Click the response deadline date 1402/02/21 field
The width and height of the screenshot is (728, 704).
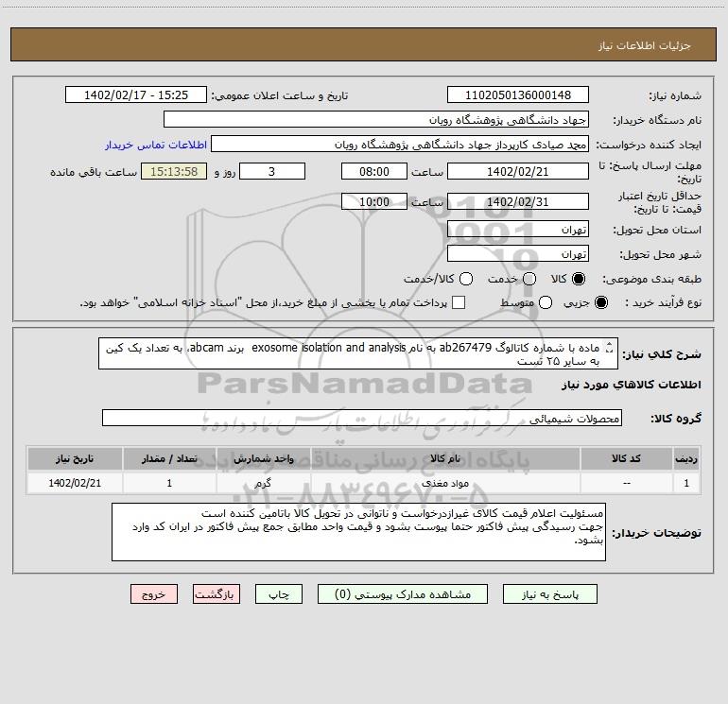518,172
